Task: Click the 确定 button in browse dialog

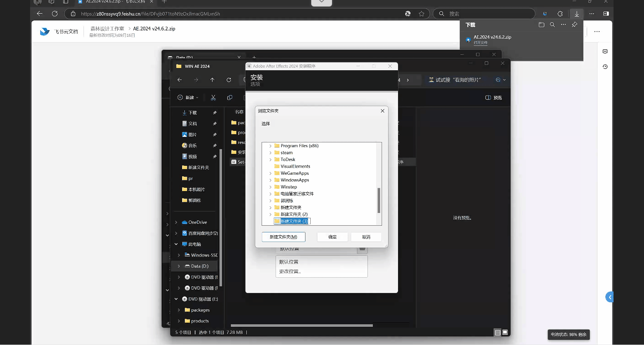Action: pyautogui.click(x=332, y=237)
